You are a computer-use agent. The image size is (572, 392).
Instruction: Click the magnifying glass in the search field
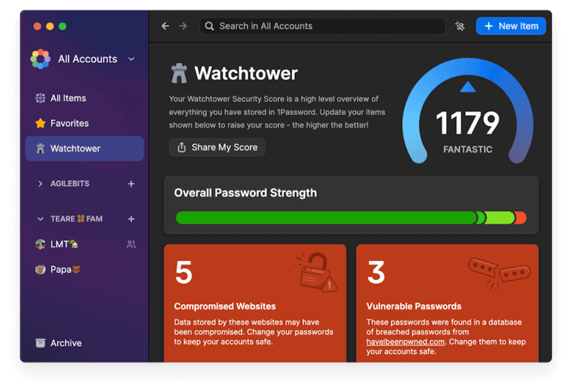click(209, 26)
